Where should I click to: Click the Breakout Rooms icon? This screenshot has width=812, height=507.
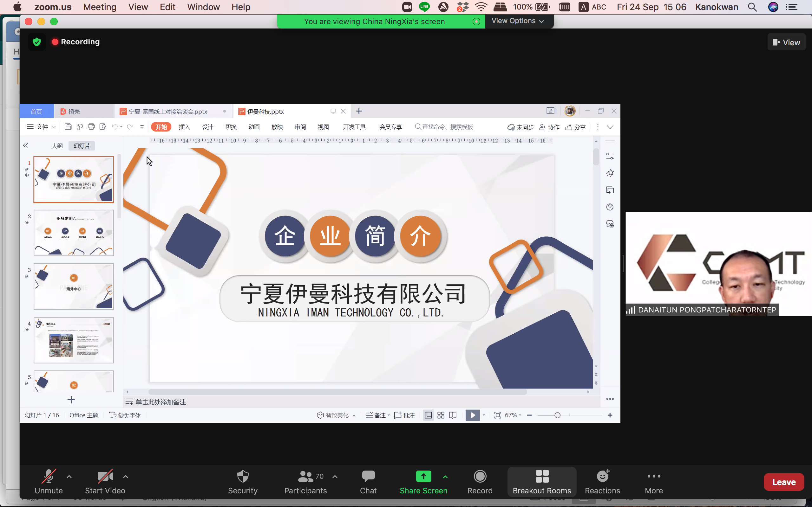(541, 477)
